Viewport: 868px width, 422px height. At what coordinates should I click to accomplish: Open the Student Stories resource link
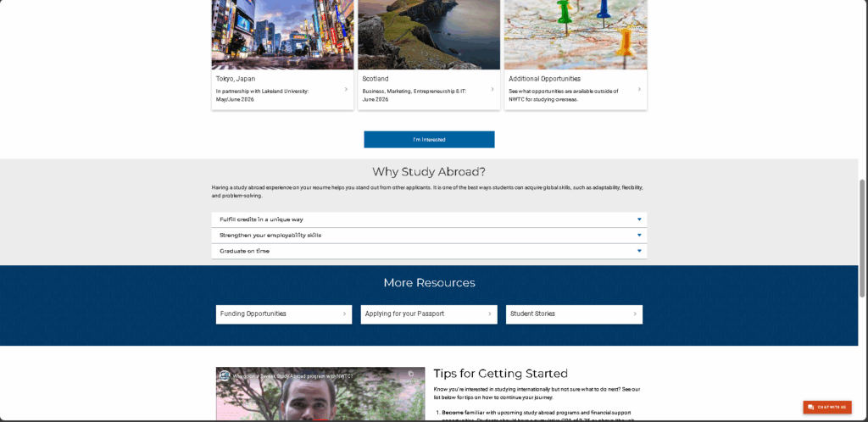tap(574, 314)
